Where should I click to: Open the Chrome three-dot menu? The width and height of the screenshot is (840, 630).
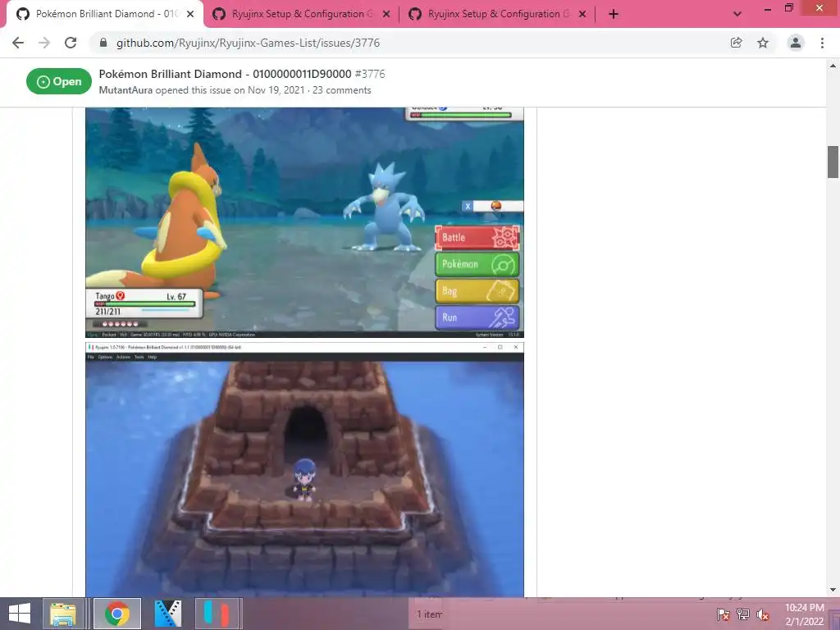pos(822,43)
